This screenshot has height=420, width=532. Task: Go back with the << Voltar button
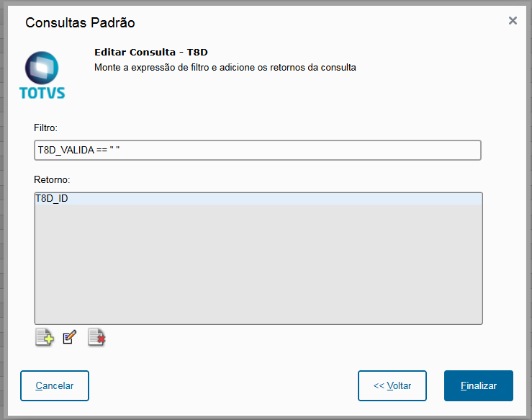pos(392,385)
